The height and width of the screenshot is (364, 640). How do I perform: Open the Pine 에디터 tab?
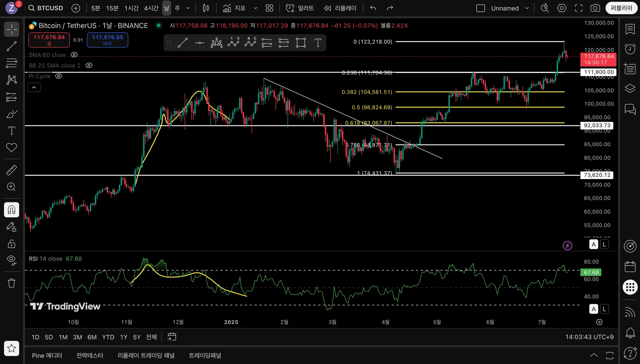tap(47, 356)
